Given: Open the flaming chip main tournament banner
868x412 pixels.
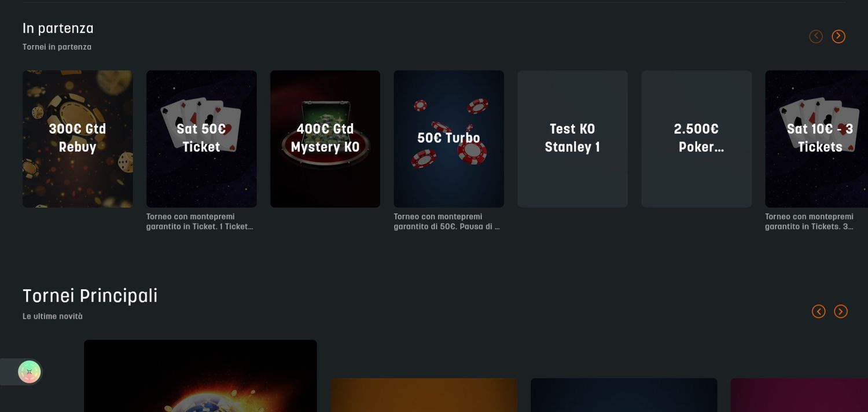Looking at the screenshot, I should pyautogui.click(x=200, y=376).
